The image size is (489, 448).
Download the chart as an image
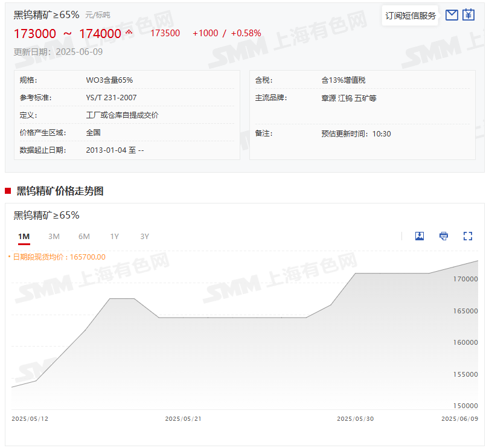[420, 236]
